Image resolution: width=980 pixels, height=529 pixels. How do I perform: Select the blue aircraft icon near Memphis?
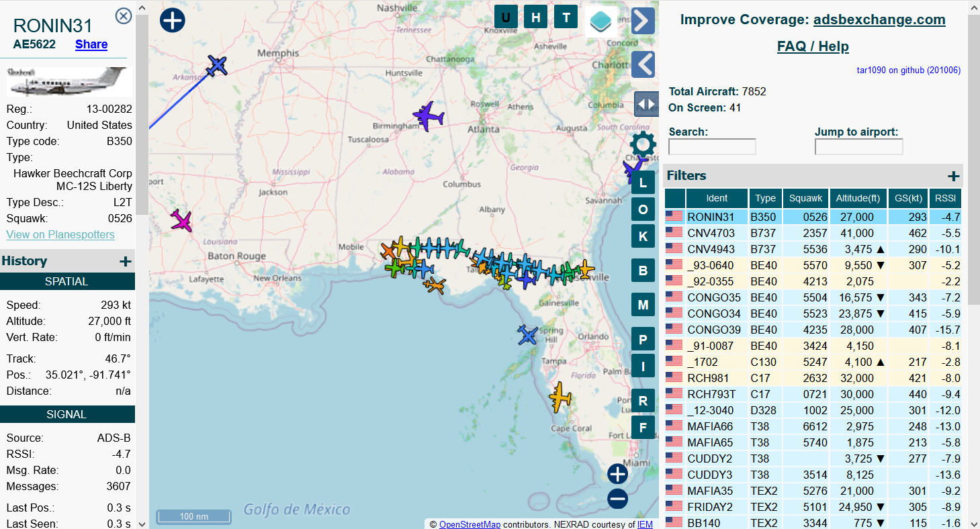click(216, 66)
